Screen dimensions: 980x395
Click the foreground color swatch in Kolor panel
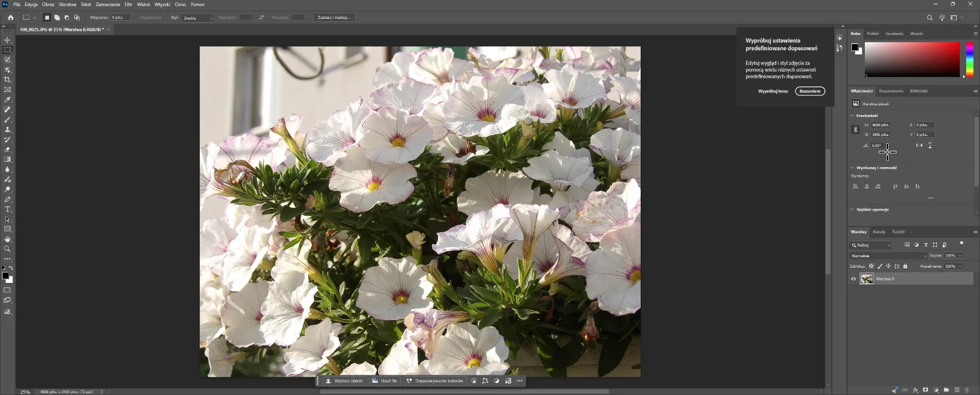[855, 47]
